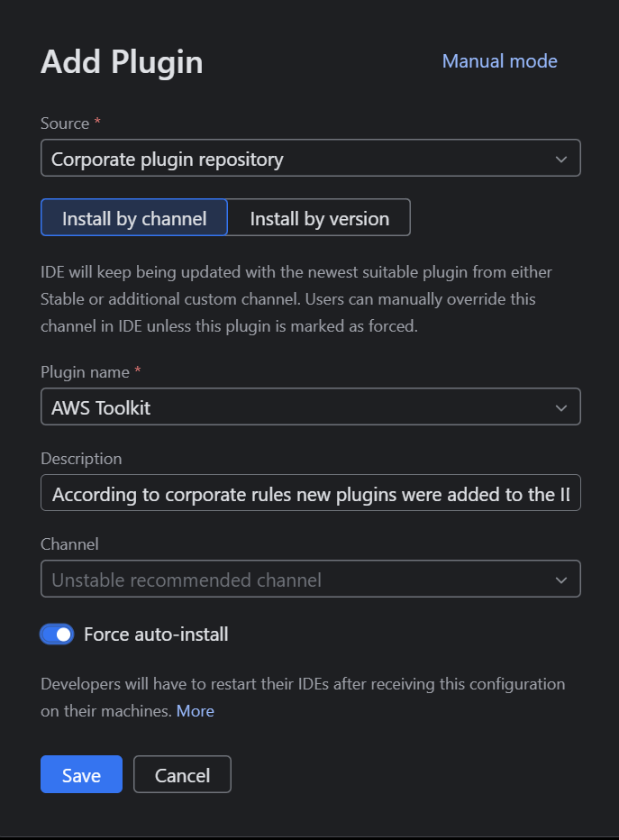
Task: Click the blue toggle to disable forced install
Action: pos(56,634)
